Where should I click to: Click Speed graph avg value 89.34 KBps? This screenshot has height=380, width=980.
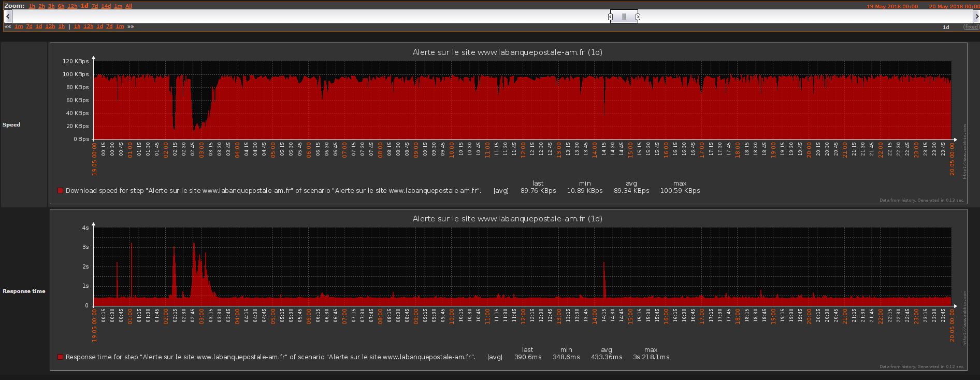pos(631,191)
